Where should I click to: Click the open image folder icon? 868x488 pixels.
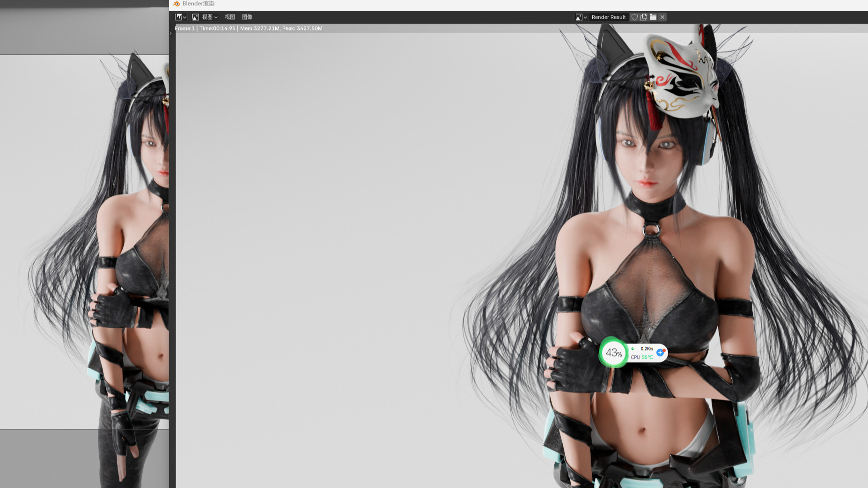click(x=653, y=17)
